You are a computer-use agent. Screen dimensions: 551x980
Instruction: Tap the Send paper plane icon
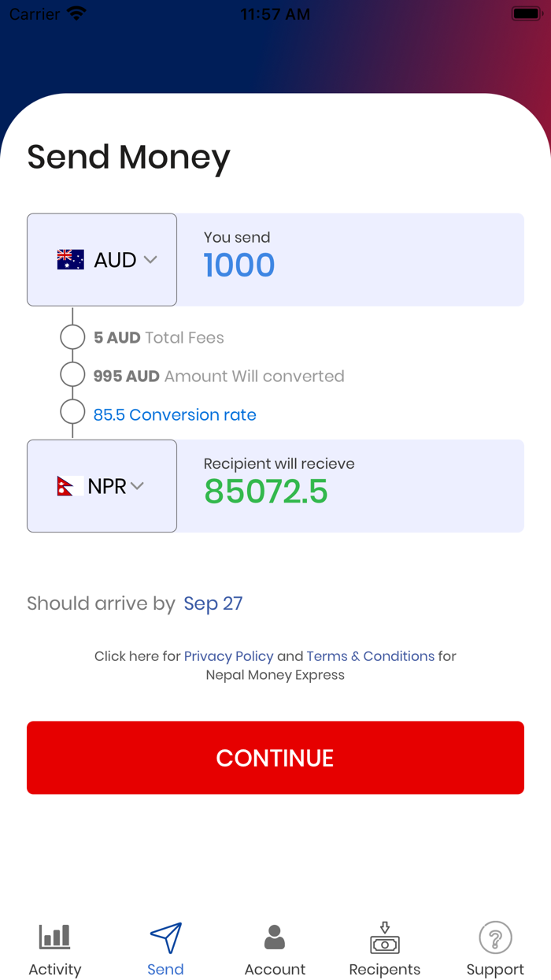click(x=165, y=937)
